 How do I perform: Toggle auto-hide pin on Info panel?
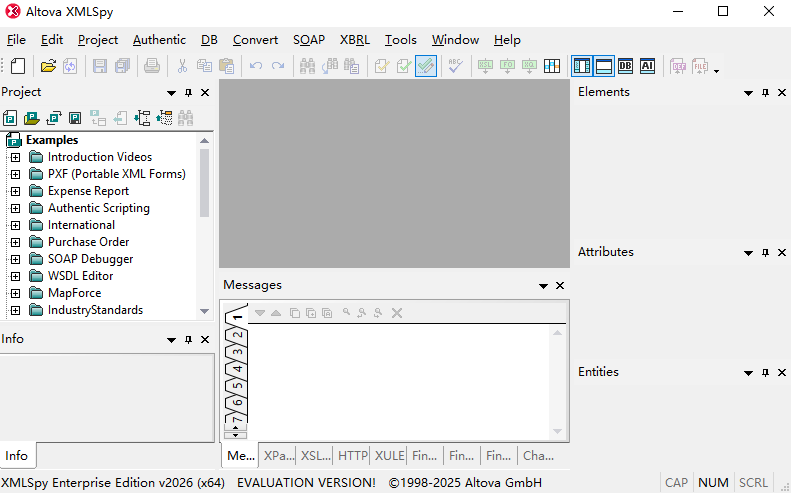(188, 340)
